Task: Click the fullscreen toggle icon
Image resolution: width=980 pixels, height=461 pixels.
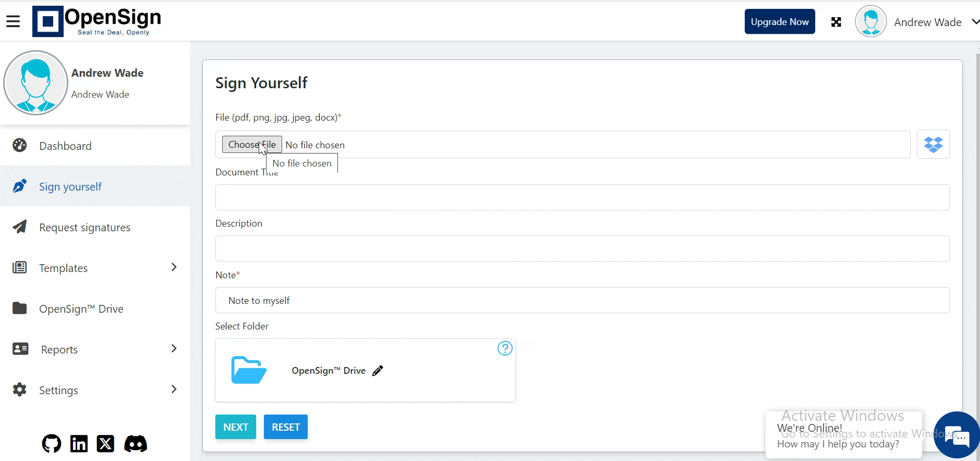Action: click(836, 22)
